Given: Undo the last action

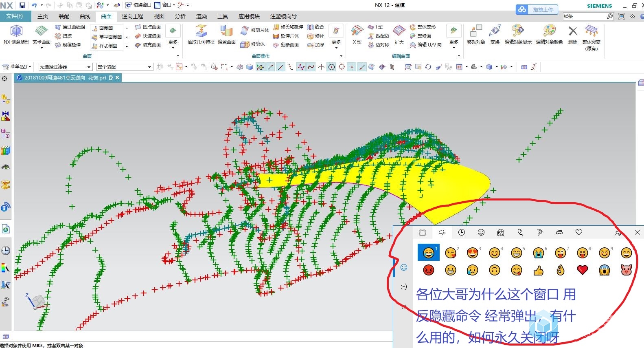Looking at the screenshot, I should (x=34, y=5).
